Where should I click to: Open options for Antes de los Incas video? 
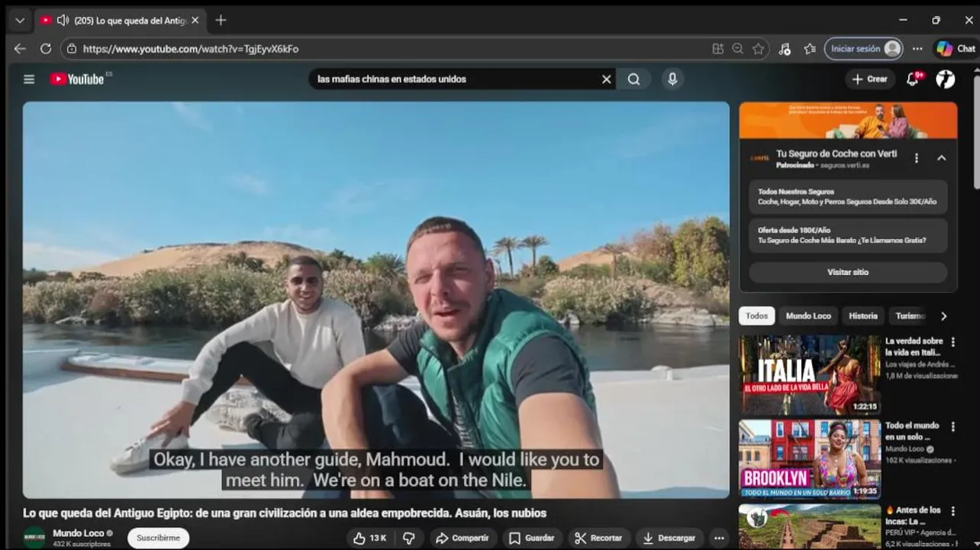(x=953, y=511)
